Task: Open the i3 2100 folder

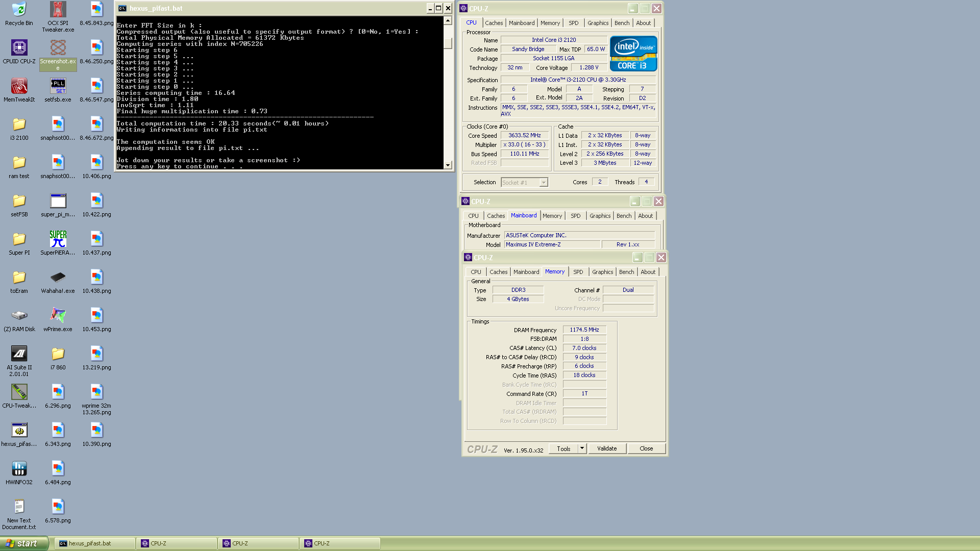Action: pyautogui.click(x=19, y=129)
